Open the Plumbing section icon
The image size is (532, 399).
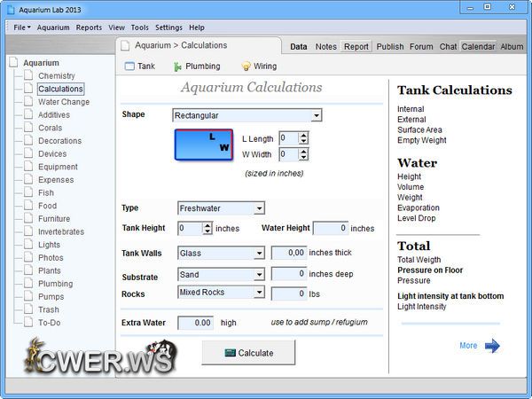click(178, 66)
